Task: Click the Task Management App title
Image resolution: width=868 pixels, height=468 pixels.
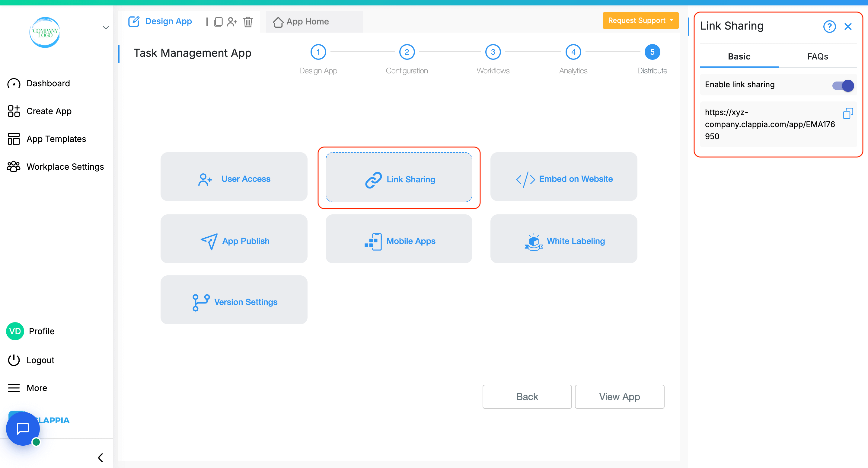Action: click(192, 53)
